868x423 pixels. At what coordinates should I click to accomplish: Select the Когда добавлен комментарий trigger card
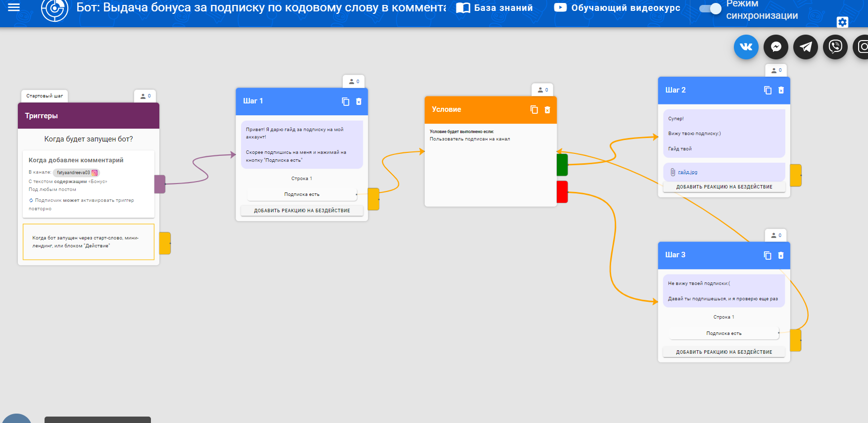(89, 184)
